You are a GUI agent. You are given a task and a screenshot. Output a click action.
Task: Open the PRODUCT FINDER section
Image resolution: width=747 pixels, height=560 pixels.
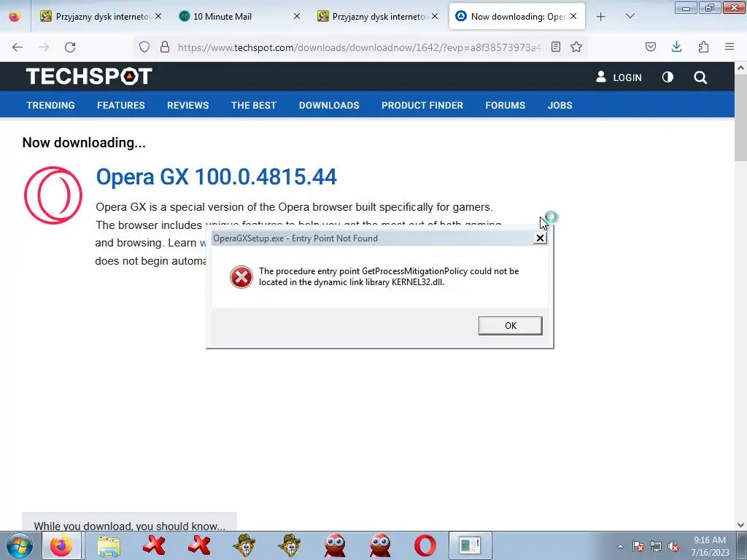[x=422, y=105]
